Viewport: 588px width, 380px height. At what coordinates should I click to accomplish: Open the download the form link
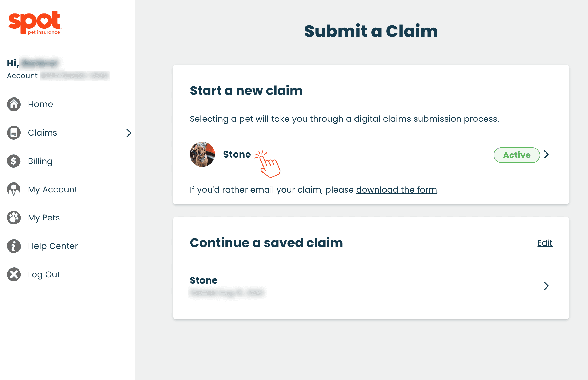click(396, 190)
